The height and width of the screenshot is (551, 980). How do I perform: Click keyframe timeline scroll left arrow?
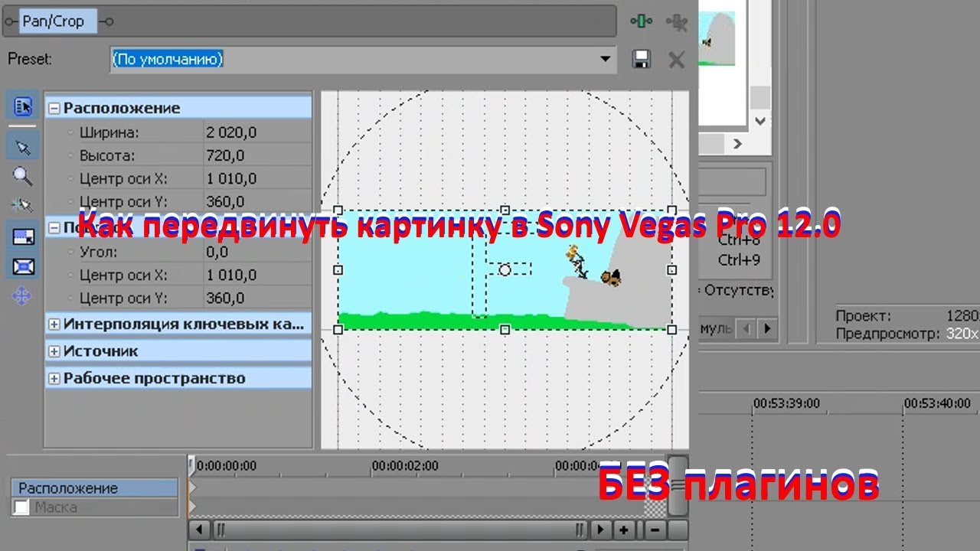199,529
